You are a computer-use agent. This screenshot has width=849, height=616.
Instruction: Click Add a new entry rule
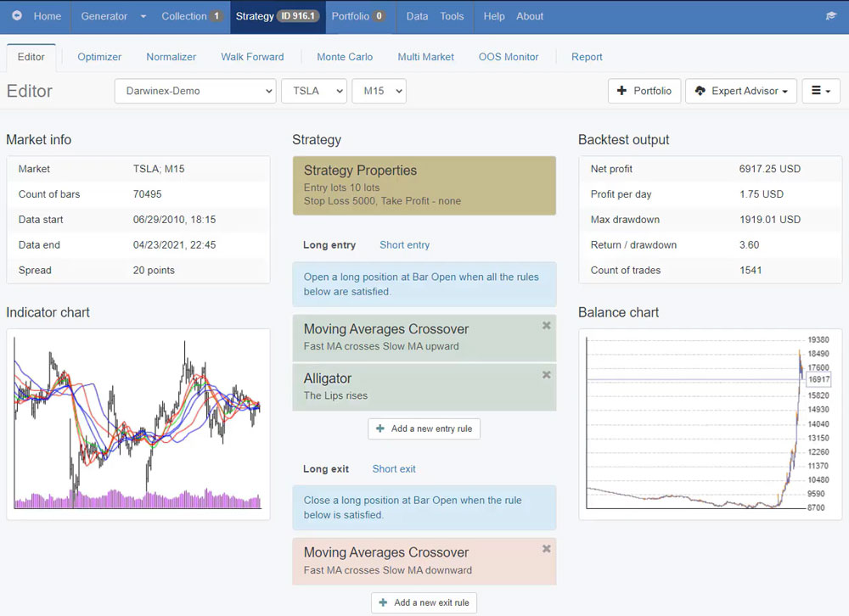(x=424, y=428)
